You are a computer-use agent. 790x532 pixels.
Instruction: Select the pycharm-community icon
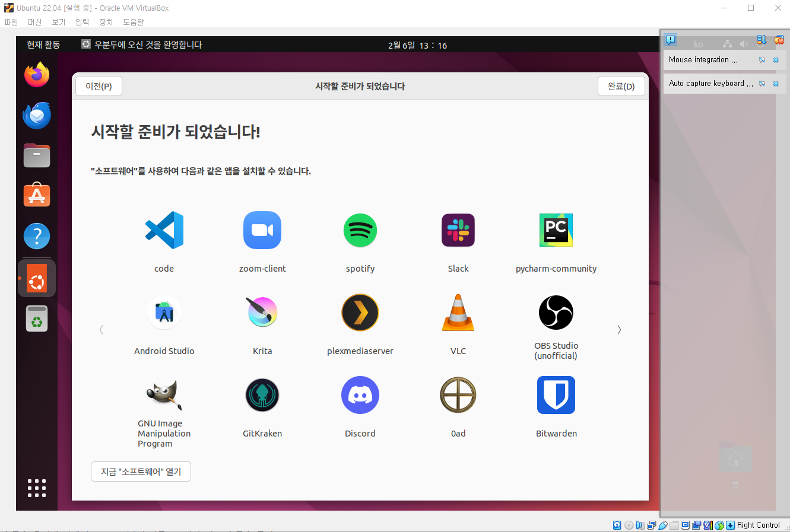[556, 230]
